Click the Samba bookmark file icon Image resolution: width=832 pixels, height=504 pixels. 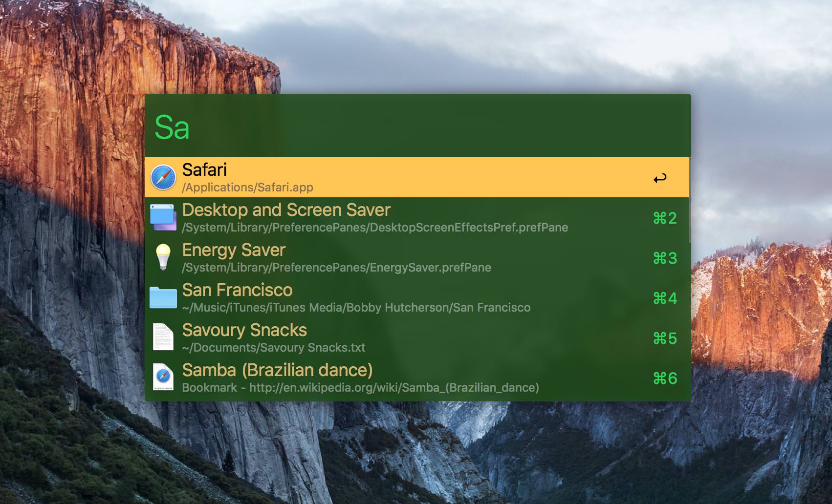pos(163,378)
